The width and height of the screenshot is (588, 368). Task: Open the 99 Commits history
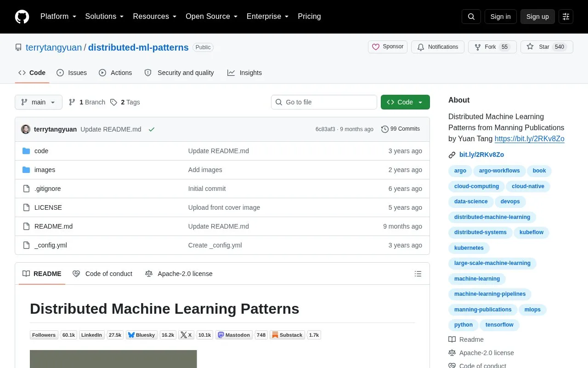click(401, 129)
